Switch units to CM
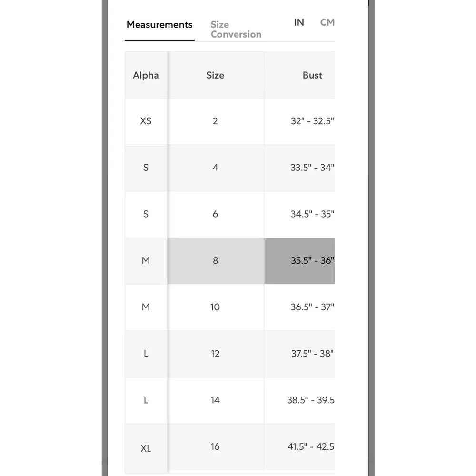476x476 pixels. coord(327,22)
